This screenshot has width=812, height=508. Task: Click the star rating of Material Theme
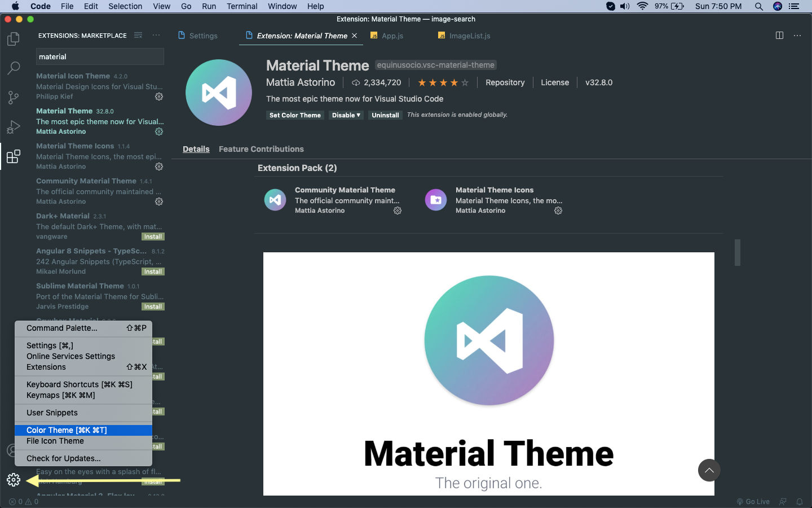coord(443,82)
